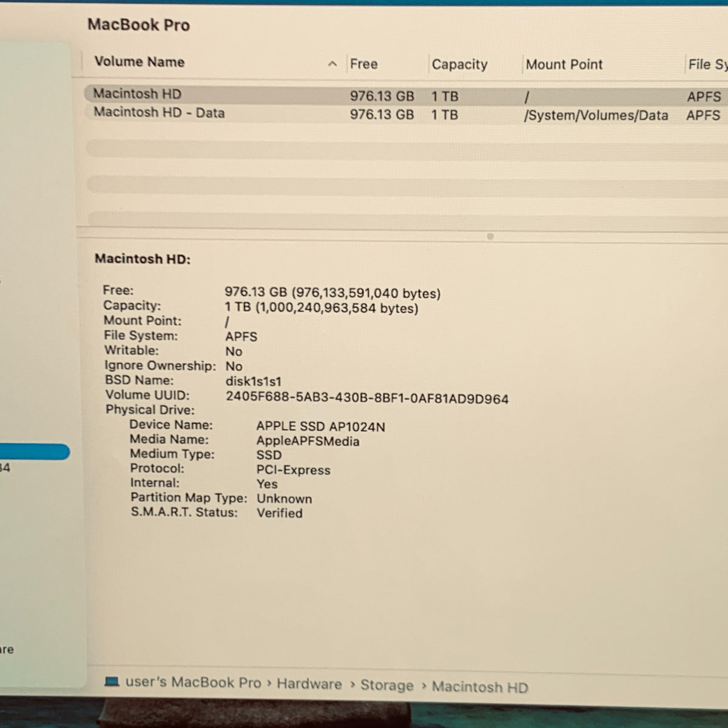Screen dimensions: 728x728
Task: Click device name APPLE SSD AP1024N
Action: [x=320, y=426]
